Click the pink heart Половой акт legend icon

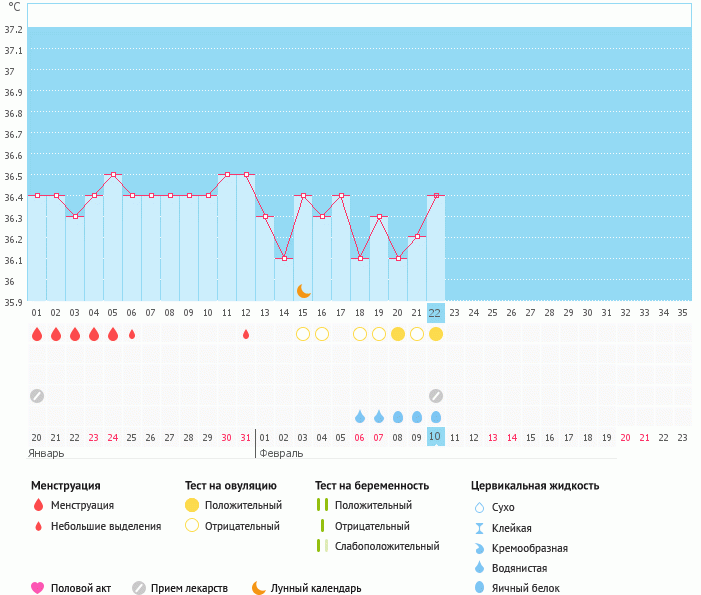[38, 588]
